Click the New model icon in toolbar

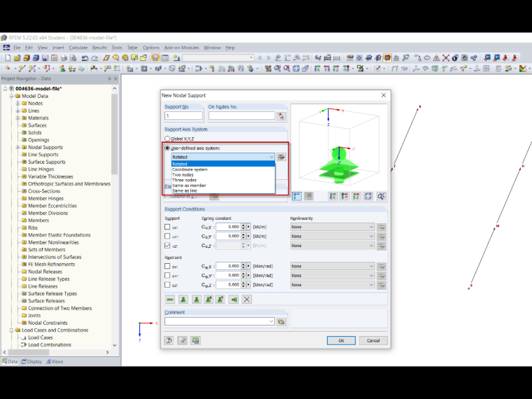[x=8, y=58]
